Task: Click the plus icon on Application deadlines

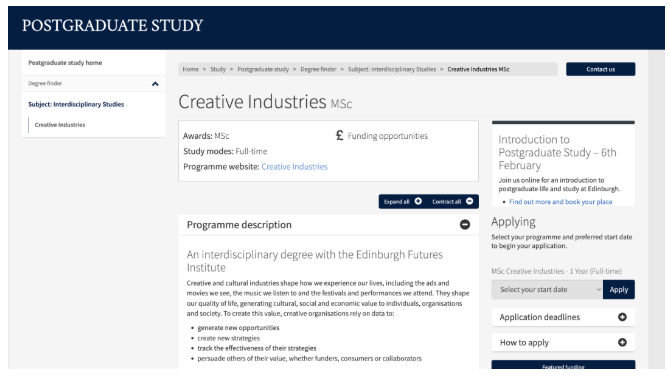Action: (622, 317)
